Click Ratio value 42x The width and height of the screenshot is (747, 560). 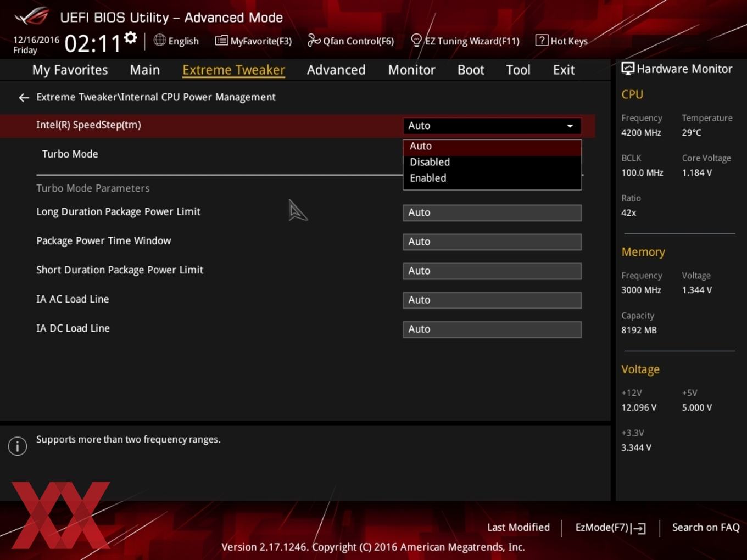629,213
